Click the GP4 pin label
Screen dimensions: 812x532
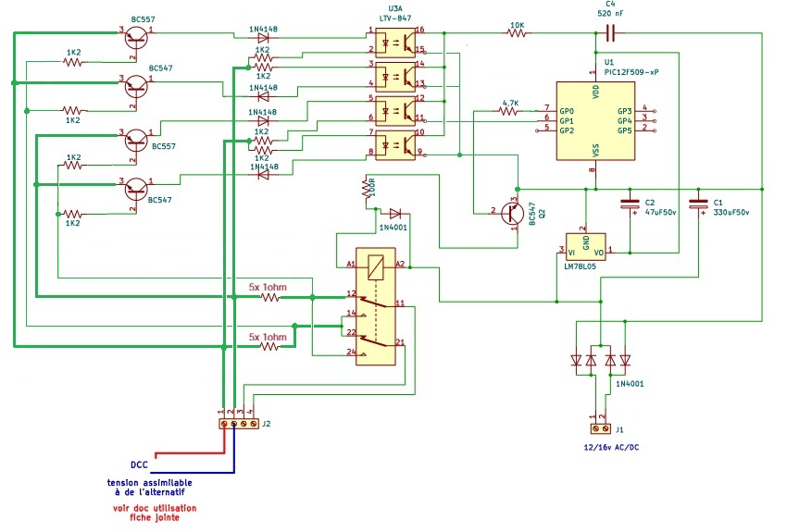(x=625, y=121)
